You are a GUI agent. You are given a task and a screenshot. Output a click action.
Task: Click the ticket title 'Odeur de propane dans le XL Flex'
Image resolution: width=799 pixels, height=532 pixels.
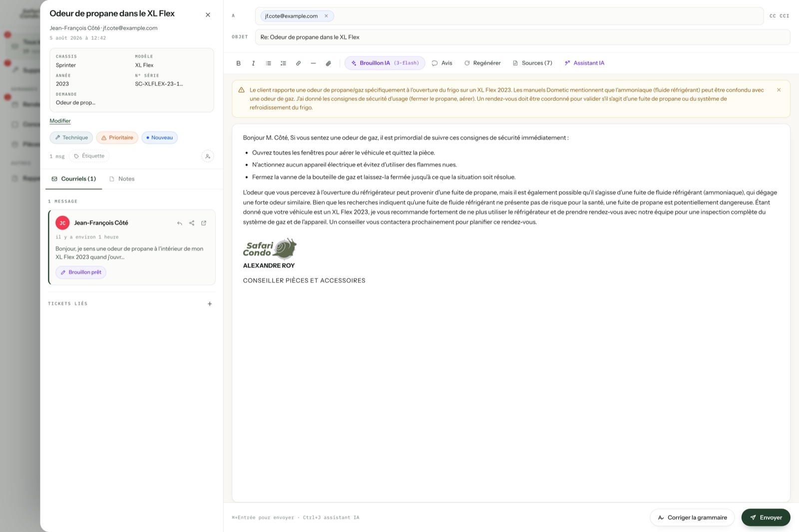[112, 13]
